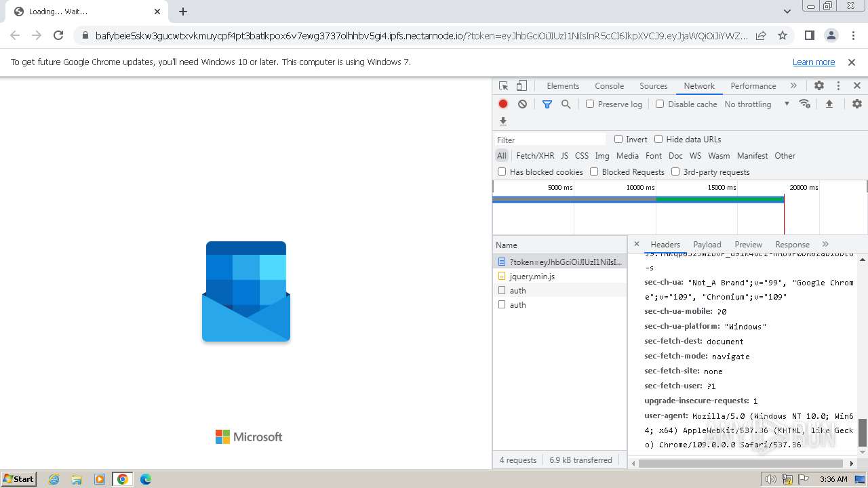This screenshot has height=488, width=868.
Task: Expand more DevTools panels chevron
Action: (793, 86)
